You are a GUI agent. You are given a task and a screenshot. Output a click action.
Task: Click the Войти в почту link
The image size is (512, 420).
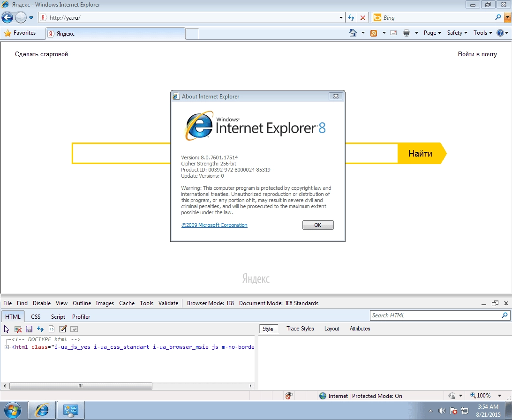(477, 54)
